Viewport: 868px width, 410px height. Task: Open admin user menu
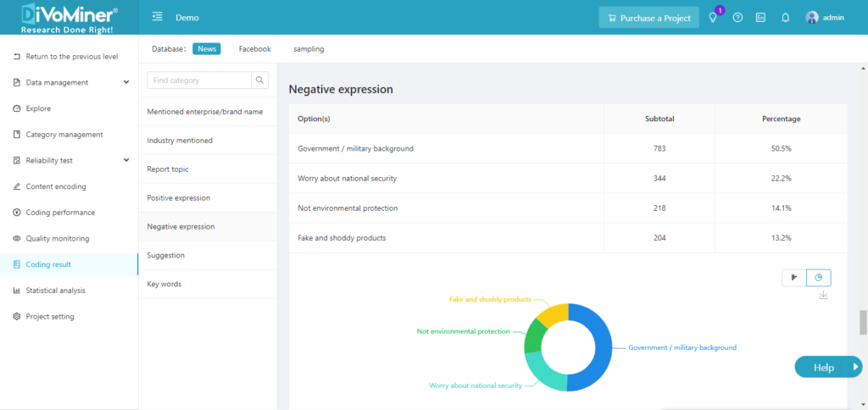pyautogui.click(x=825, y=18)
